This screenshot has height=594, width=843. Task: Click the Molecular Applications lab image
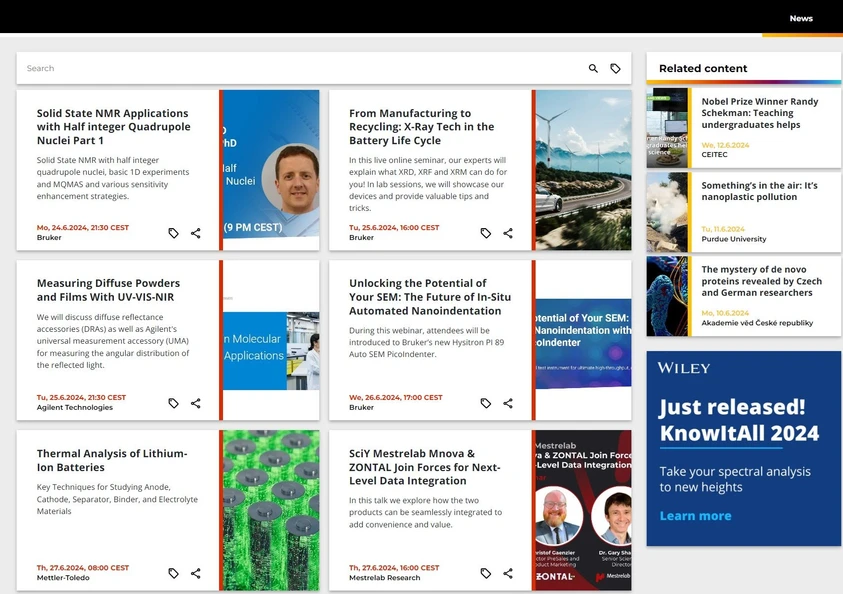[x=271, y=350]
